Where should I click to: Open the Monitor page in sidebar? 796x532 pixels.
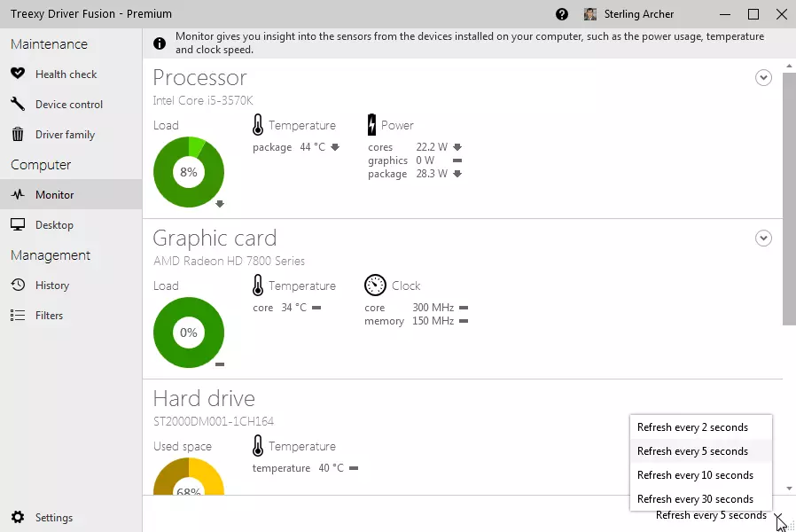(54, 195)
